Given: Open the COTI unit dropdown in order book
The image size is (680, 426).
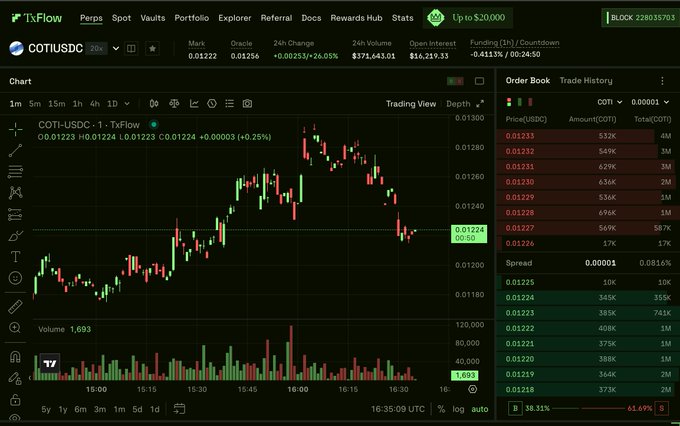Looking at the screenshot, I should [x=610, y=102].
